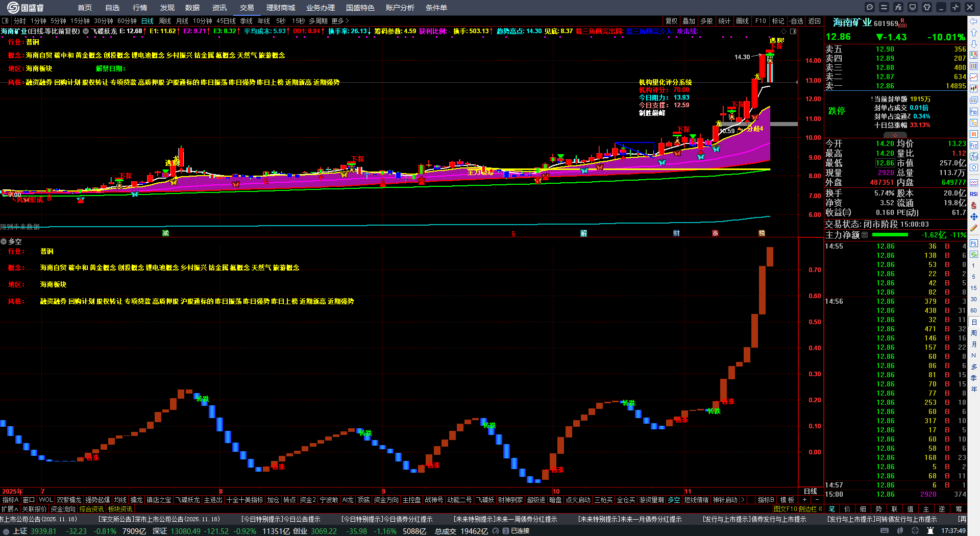The image size is (980, 536).
Task: Click the green refresh icon in sidebar
Action: click(x=974, y=254)
